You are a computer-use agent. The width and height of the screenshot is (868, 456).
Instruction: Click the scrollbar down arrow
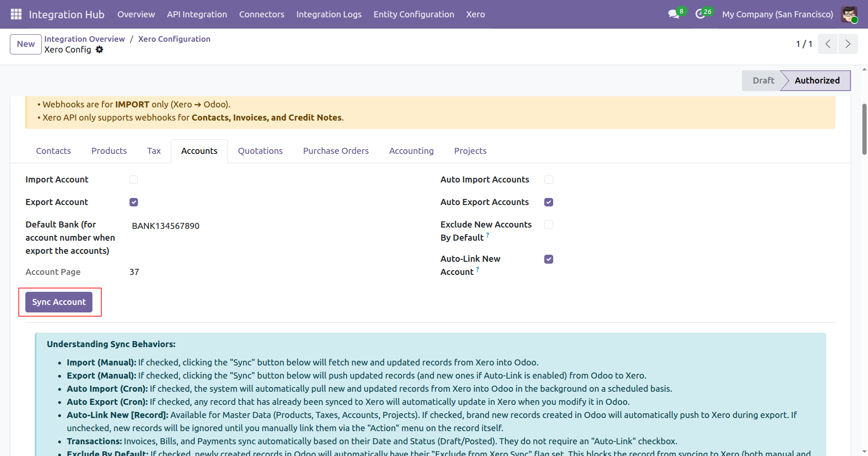click(864, 451)
